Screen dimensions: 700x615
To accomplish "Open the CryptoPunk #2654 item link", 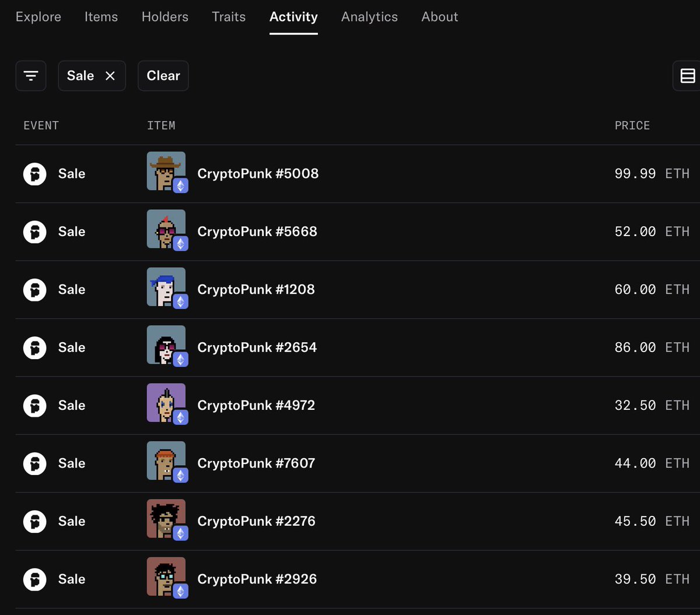I will click(x=257, y=347).
